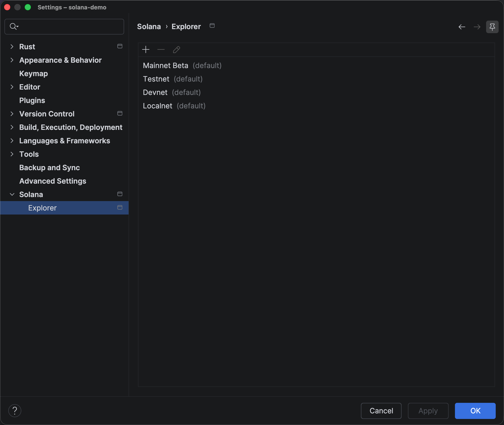Open the Plugins settings page
The height and width of the screenshot is (425, 504).
pos(32,101)
